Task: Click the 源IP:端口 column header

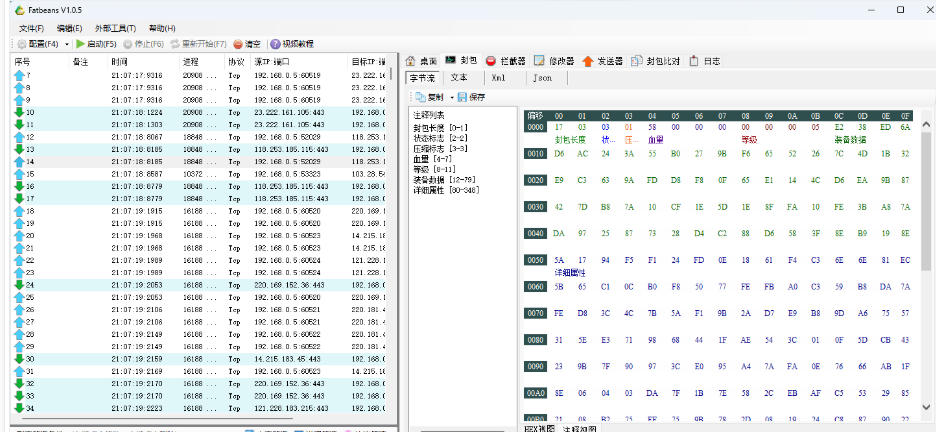Action: tap(272, 62)
